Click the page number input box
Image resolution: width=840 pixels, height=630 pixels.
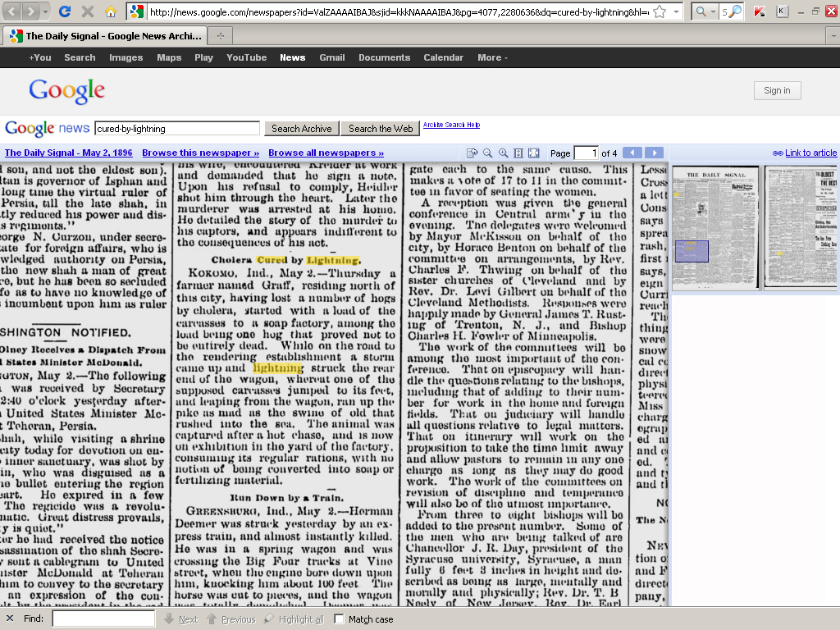pos(586,153)
